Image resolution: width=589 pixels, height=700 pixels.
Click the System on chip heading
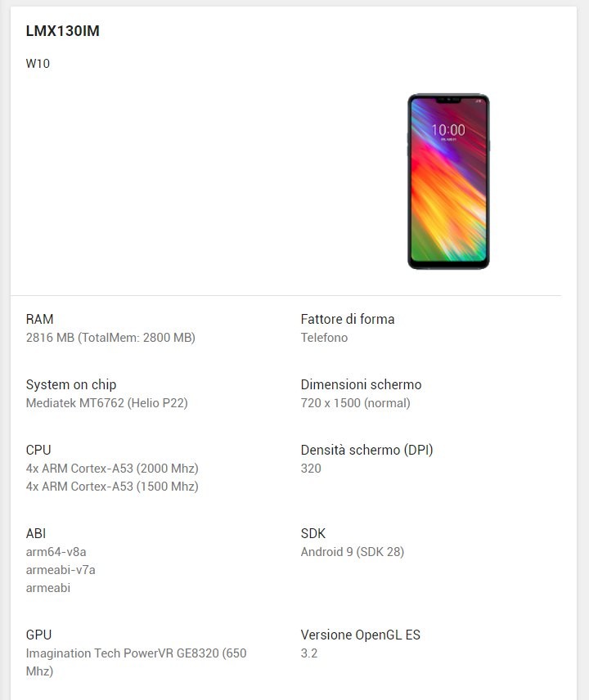pos(71,384)
